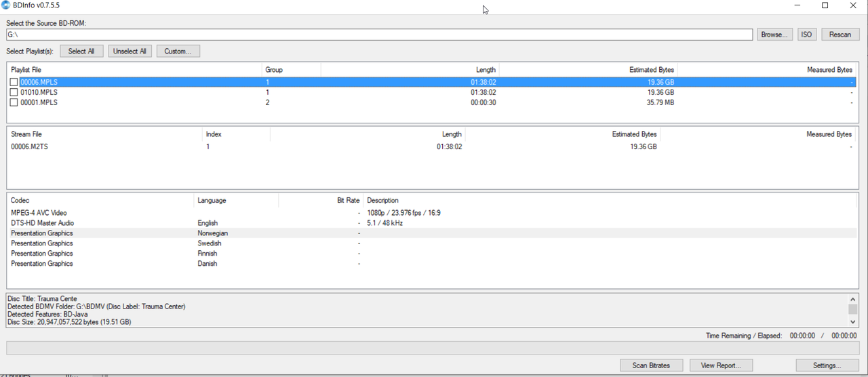Open View Report...
The width and height of the screenshot is (868, 377).
point(721,365)
